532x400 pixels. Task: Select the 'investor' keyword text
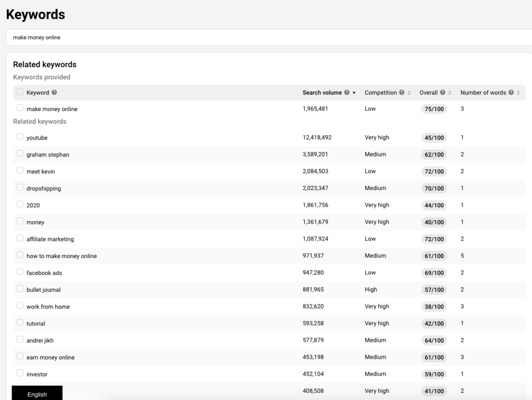point(37,374)
